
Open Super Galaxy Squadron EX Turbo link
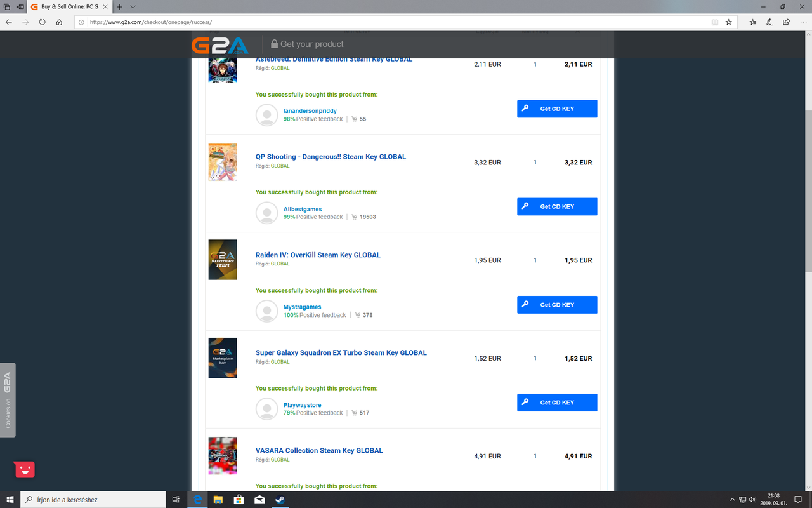coord(341,352)
